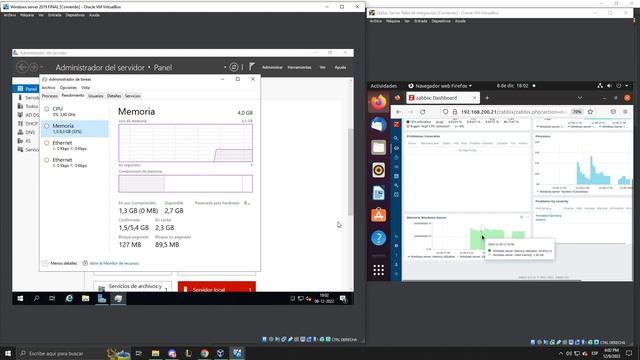Open Vista menu in Task Manager
The image size is (640, 360).
pos(85,87)
